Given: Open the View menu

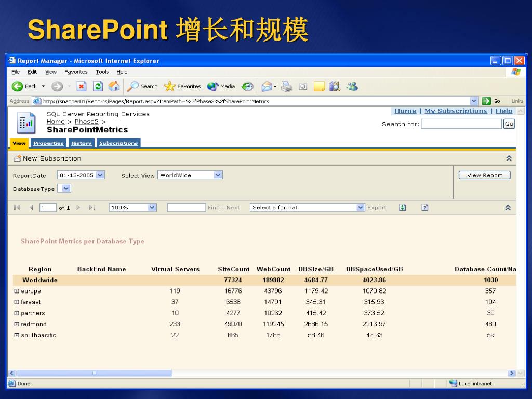Looking at the screenshot, I should (51, 72).
